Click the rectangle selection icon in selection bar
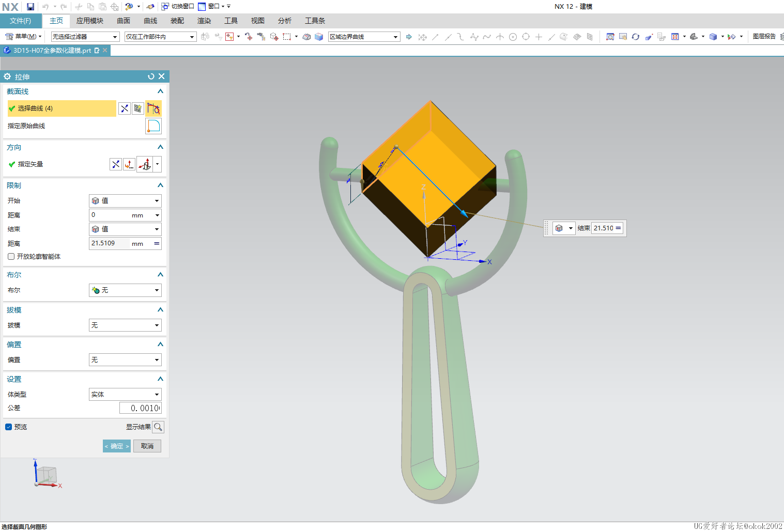 coord(287,37)
